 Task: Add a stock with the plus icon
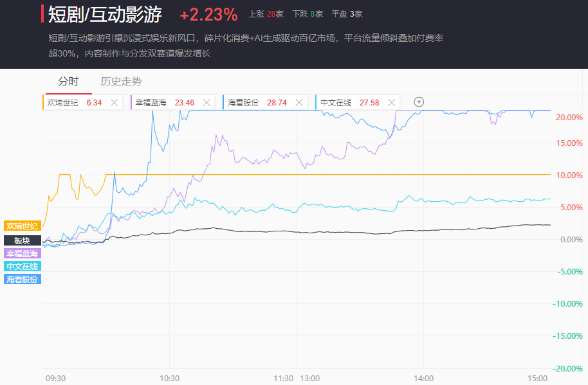419,102
